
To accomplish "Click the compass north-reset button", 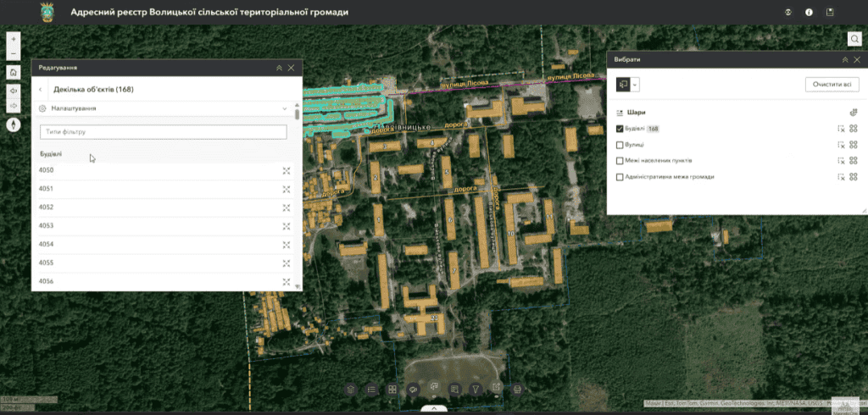I will click(x=13, y=124).
